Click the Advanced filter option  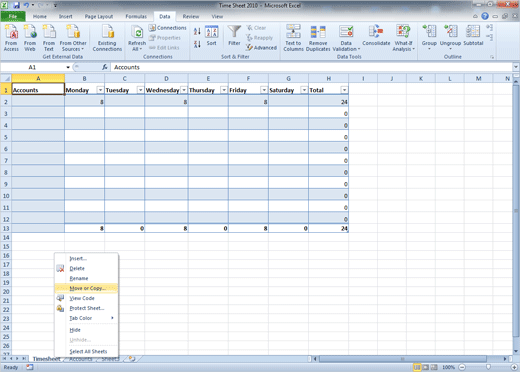[262, 48]
